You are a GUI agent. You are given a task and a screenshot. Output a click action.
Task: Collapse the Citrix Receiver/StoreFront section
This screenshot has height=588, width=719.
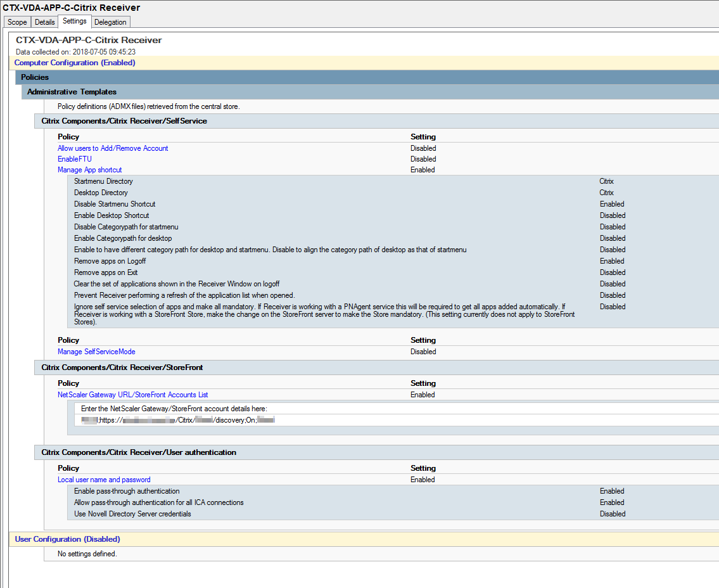coord(120,367)
